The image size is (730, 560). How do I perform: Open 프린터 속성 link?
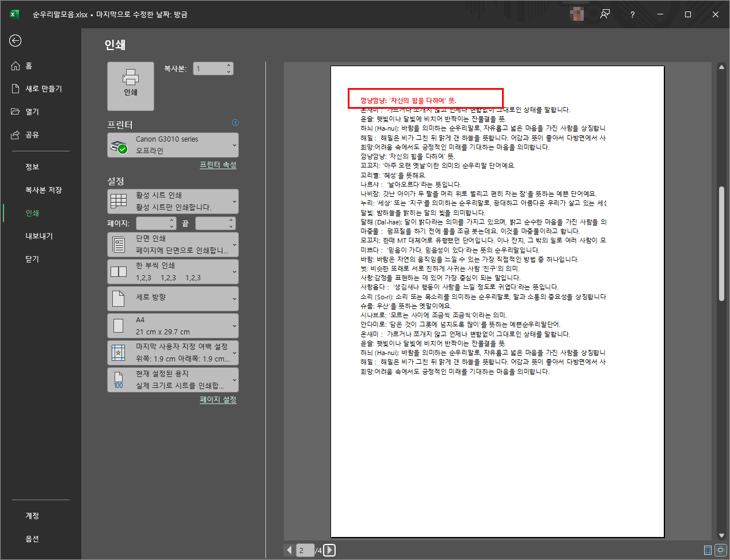218,165
